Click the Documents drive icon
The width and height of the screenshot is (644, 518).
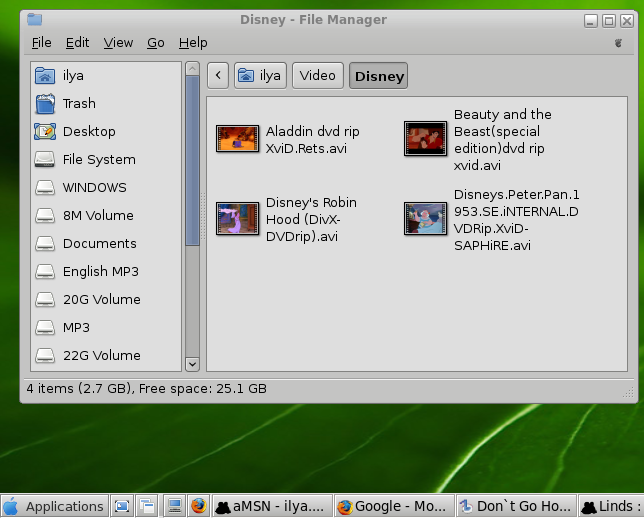[45, 243]
